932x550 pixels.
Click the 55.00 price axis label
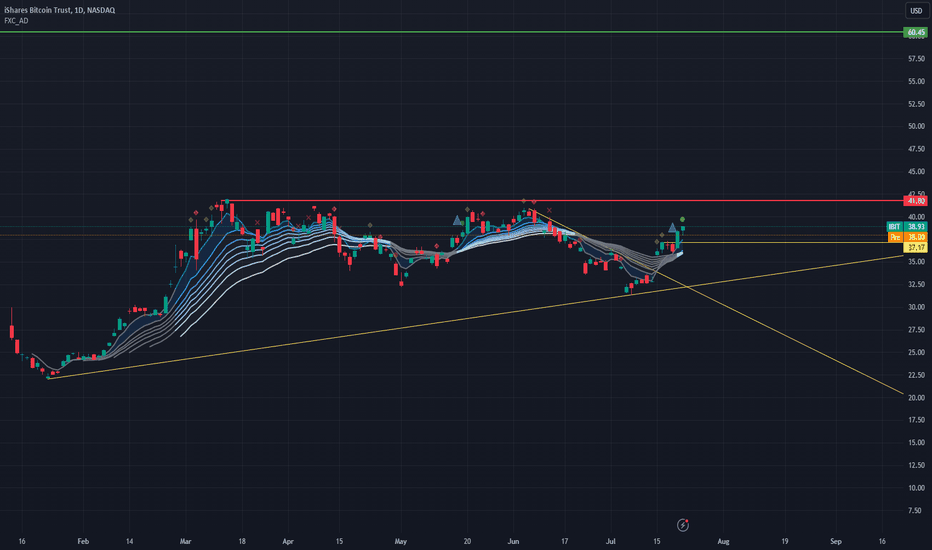(916, 81)
